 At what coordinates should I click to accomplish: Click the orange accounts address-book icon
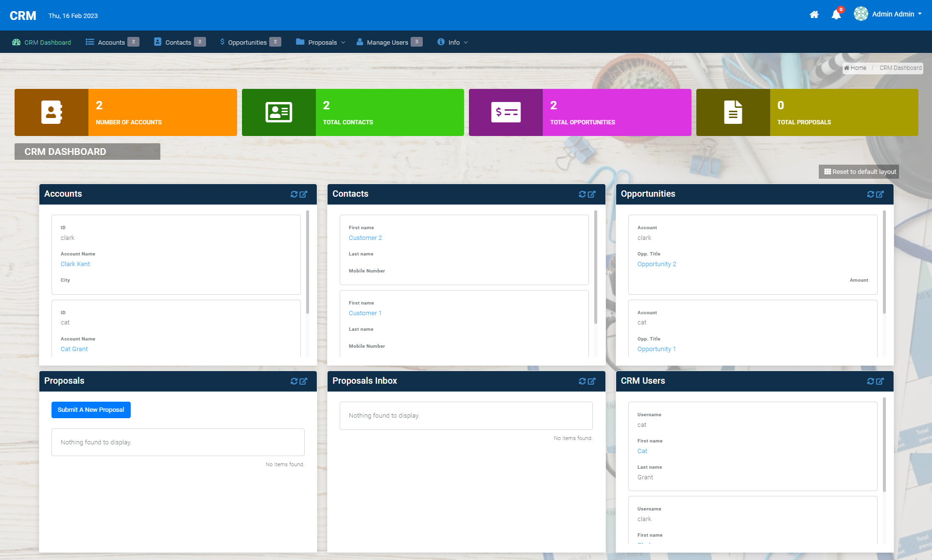coord(52,112)
